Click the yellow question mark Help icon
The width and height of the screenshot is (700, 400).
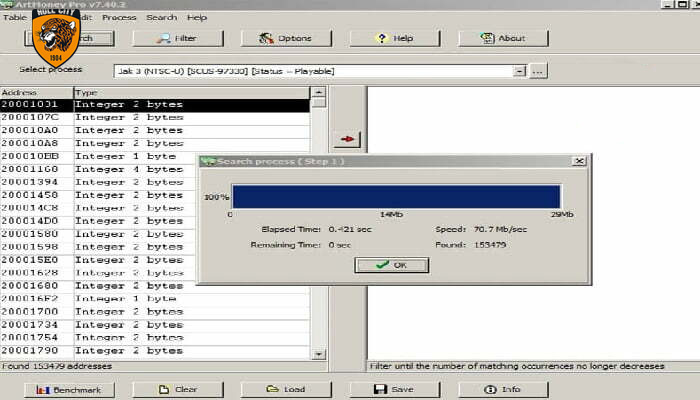tap(382, 38)
